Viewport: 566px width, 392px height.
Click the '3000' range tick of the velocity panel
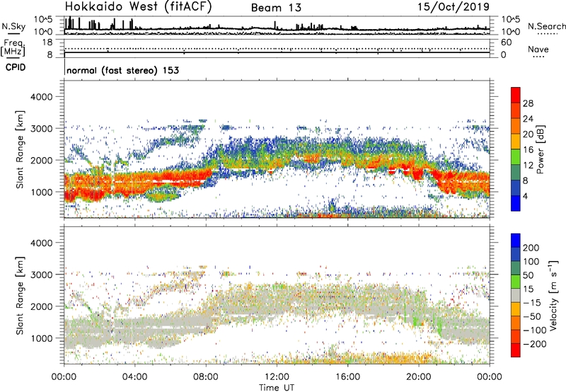(41, 275)
